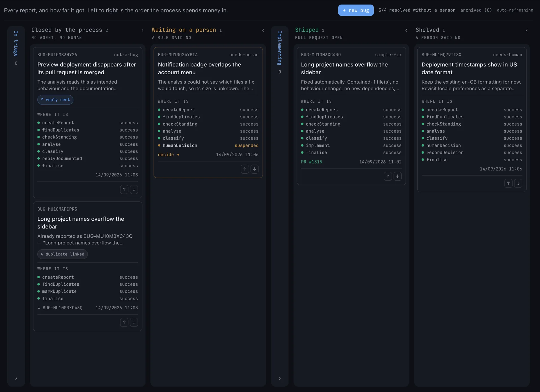
Task: Move duplicate BUG-MU10MAPCPR3 card up
Action: click(124, 322)
